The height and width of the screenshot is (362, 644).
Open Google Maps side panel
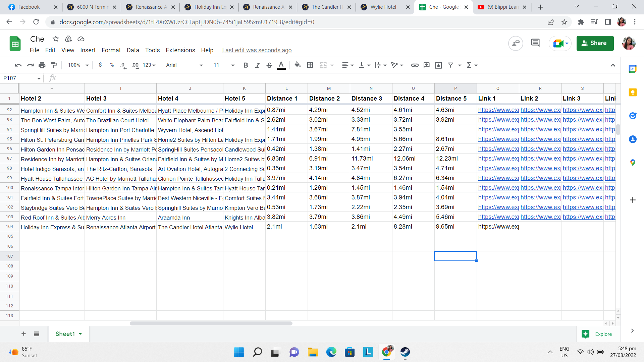(633, 163)
